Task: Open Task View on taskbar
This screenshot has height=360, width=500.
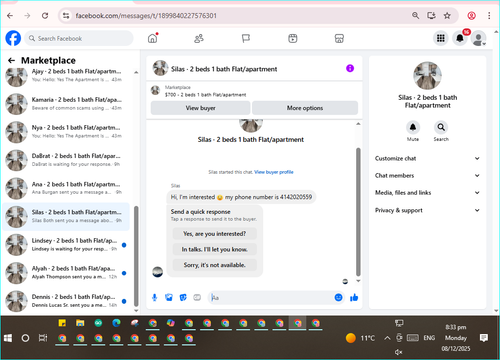Action: (x=43, y=338)
